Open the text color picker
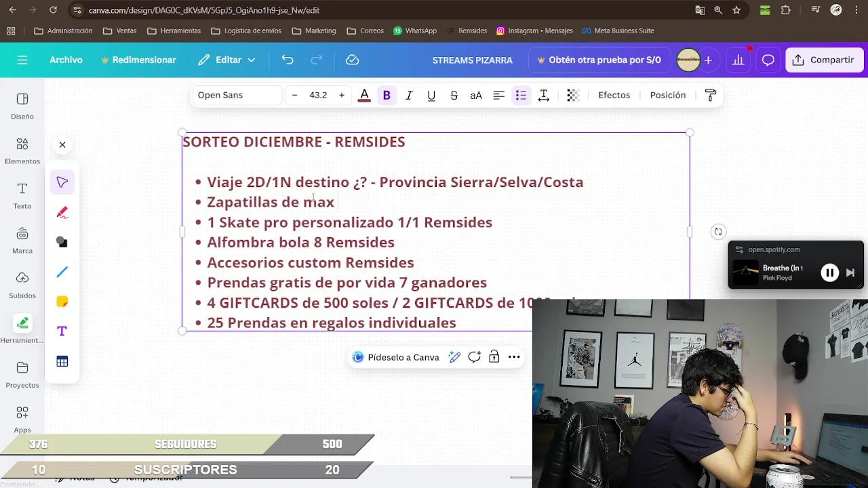The width and height of the screenshot is (868, 488). [364, 95]
